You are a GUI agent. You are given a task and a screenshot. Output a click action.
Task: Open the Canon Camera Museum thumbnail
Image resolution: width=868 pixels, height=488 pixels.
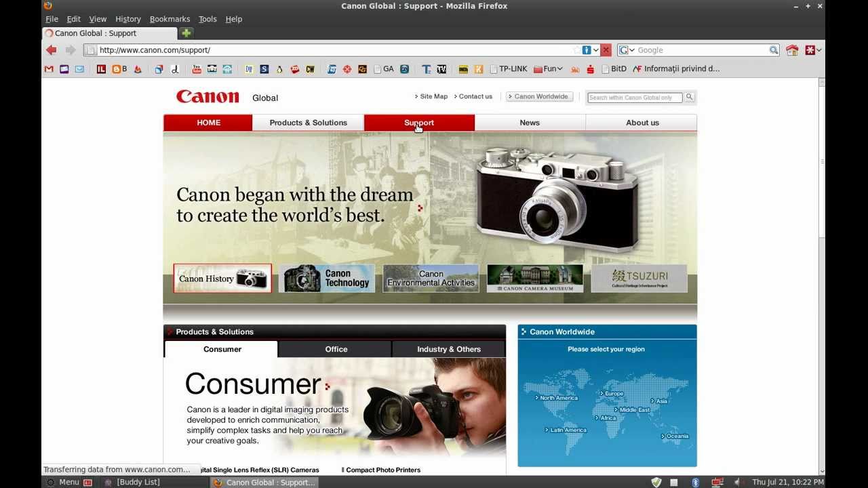pyautogui.click(x=535, y=279)
